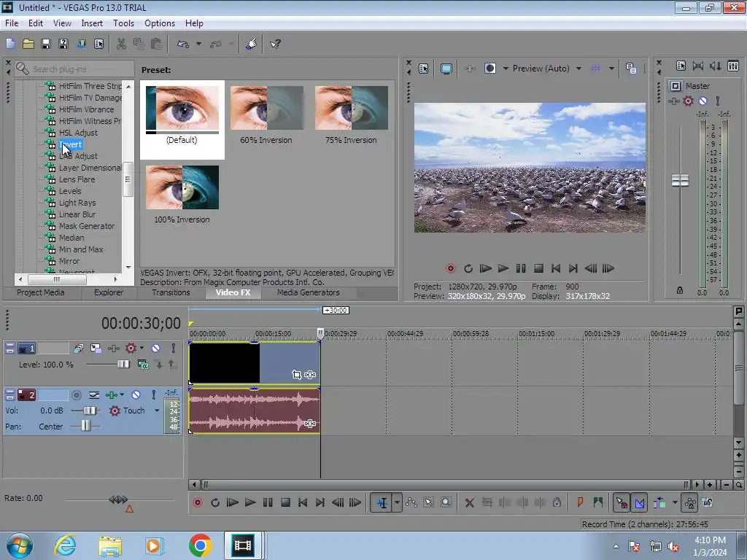This screenshot has height=560, width=747.
Task: Open the File menu
Action: click(x=12, y=23)
